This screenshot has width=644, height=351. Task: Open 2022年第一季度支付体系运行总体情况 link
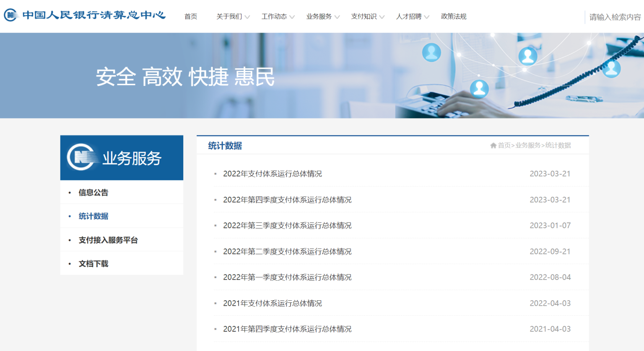(x=287, y=277)
